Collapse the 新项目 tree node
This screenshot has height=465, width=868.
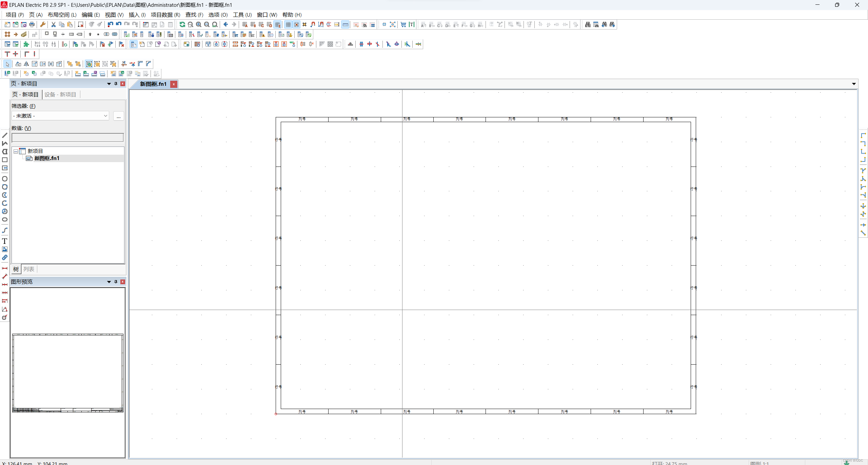pos(16,151)
